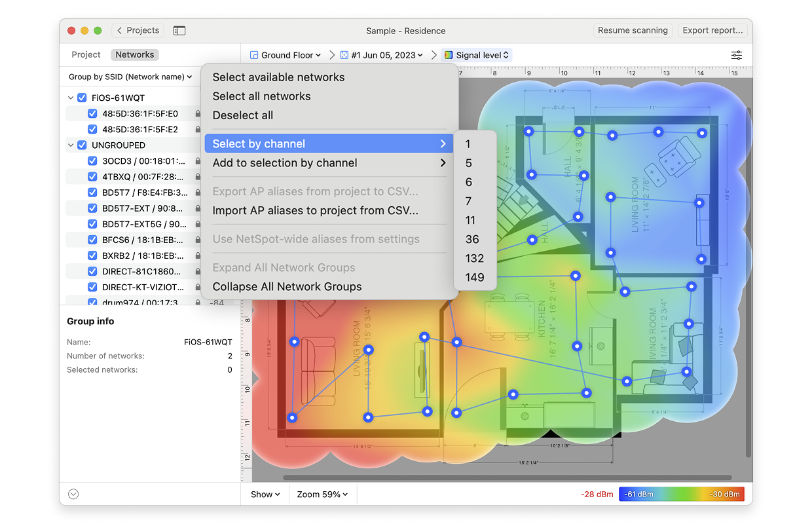Screen dimensions: 812x524
Task: Open the #1 Jun 05, 2023 snapshot dropdown
Action: click(381, 55)
